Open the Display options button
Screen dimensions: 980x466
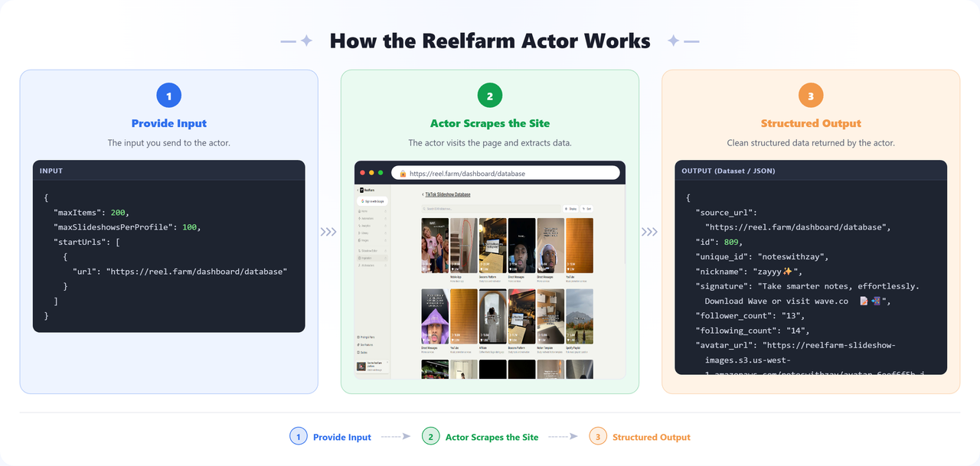(570, 209)
